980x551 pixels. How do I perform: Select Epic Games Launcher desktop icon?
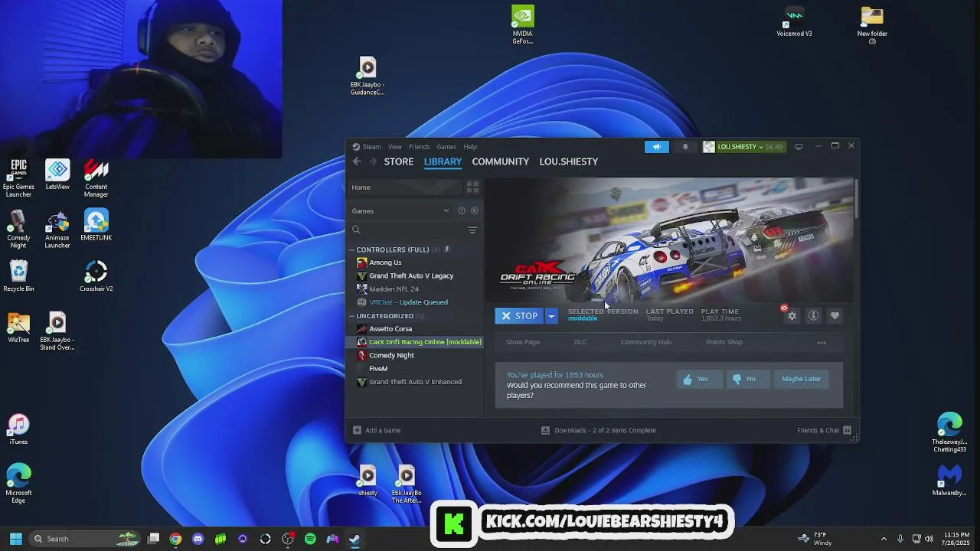18,178
